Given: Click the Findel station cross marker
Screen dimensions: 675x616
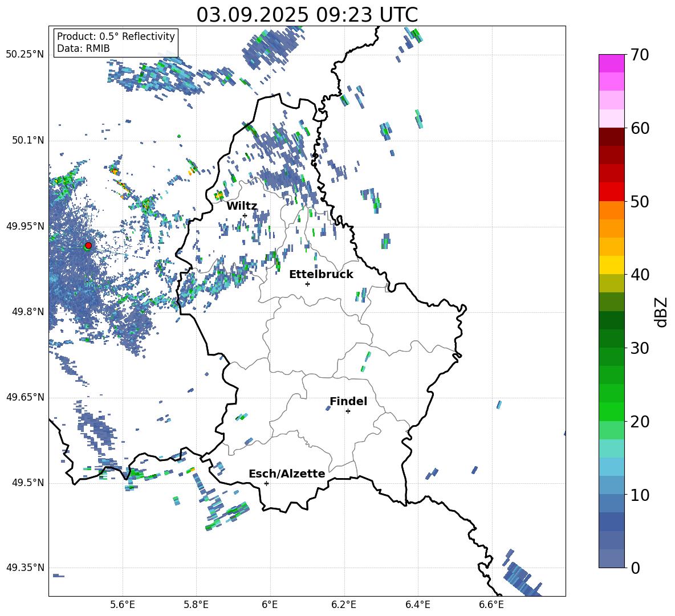Looking at the screenshot, I should 348,411.
